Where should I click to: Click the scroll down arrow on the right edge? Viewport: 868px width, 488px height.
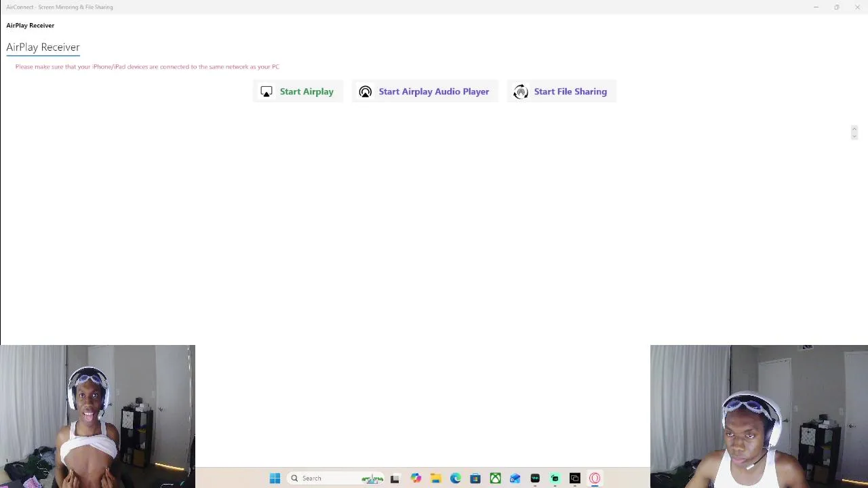click(x=854, y=136)
